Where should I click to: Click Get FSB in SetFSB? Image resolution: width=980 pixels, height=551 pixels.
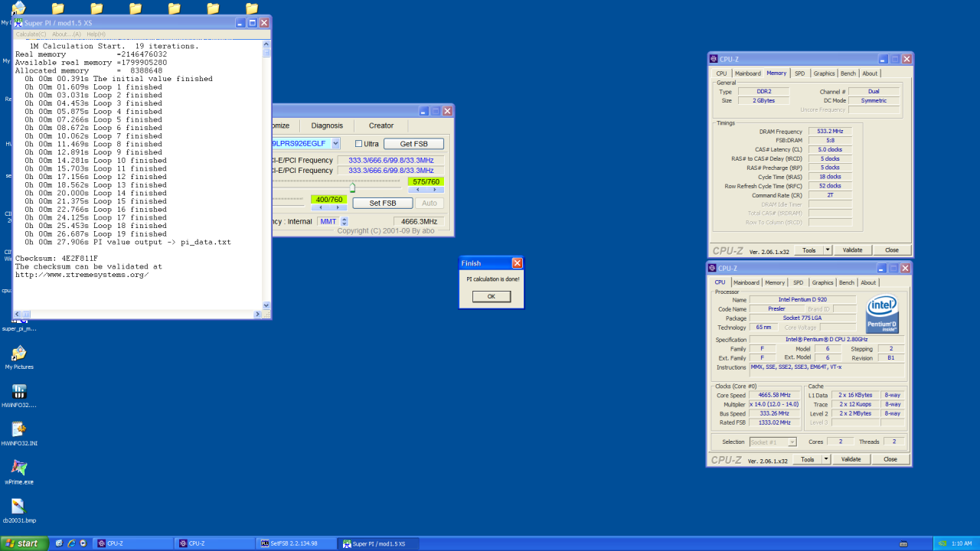[413, 144]
